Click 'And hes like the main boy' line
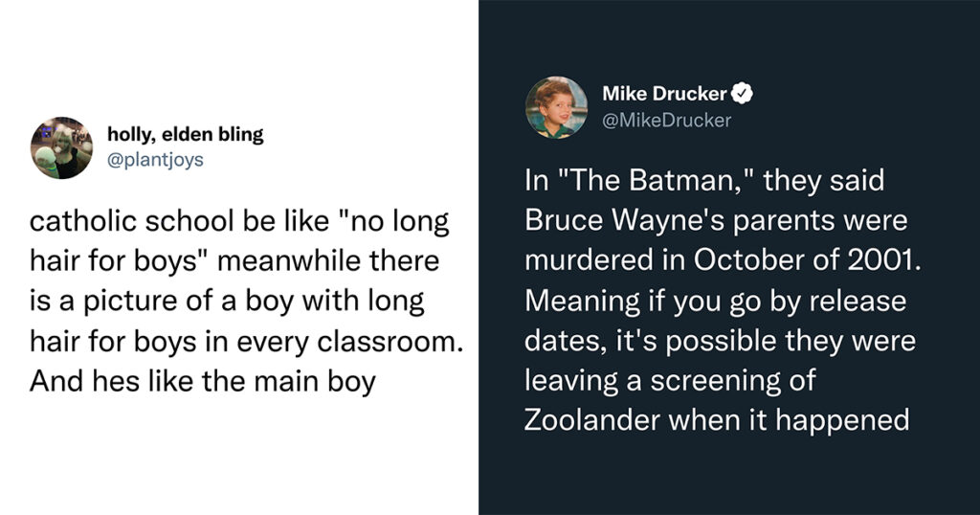 (203, 381)
